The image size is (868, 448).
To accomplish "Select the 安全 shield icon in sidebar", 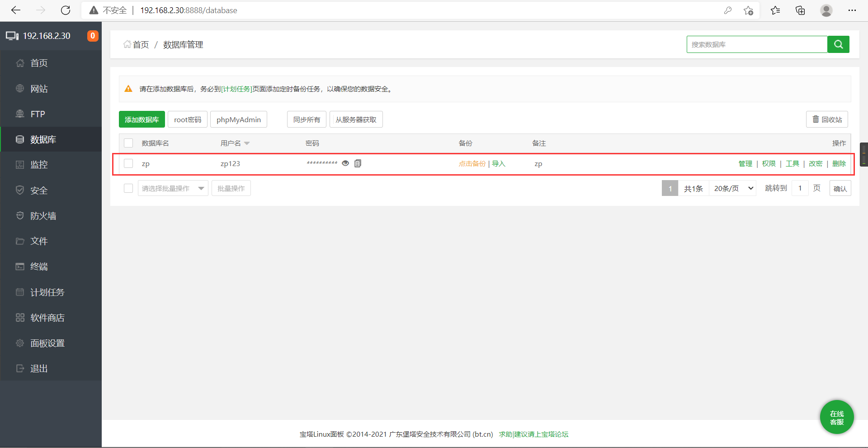I will click(20, 190).
